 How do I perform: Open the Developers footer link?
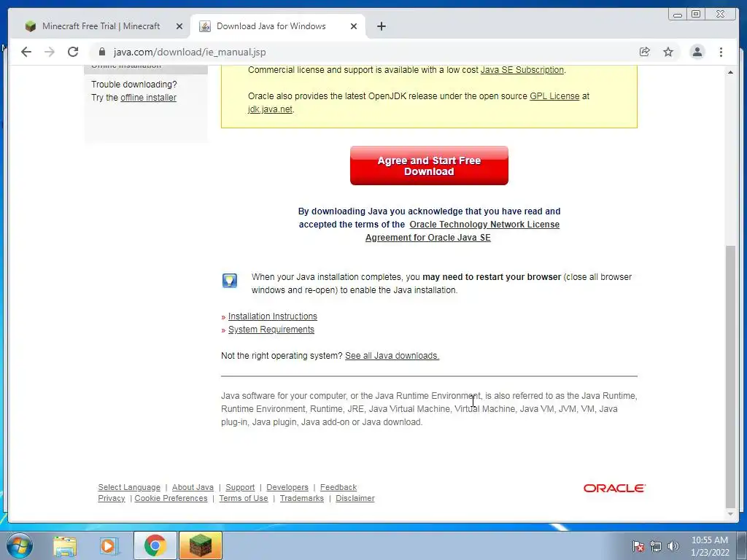[x=287, y=487]
